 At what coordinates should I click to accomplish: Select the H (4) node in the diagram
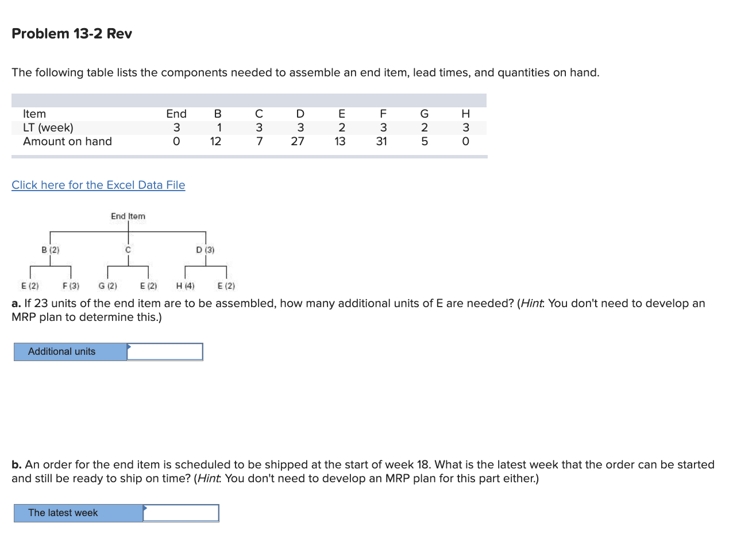[x=184, y=285]
